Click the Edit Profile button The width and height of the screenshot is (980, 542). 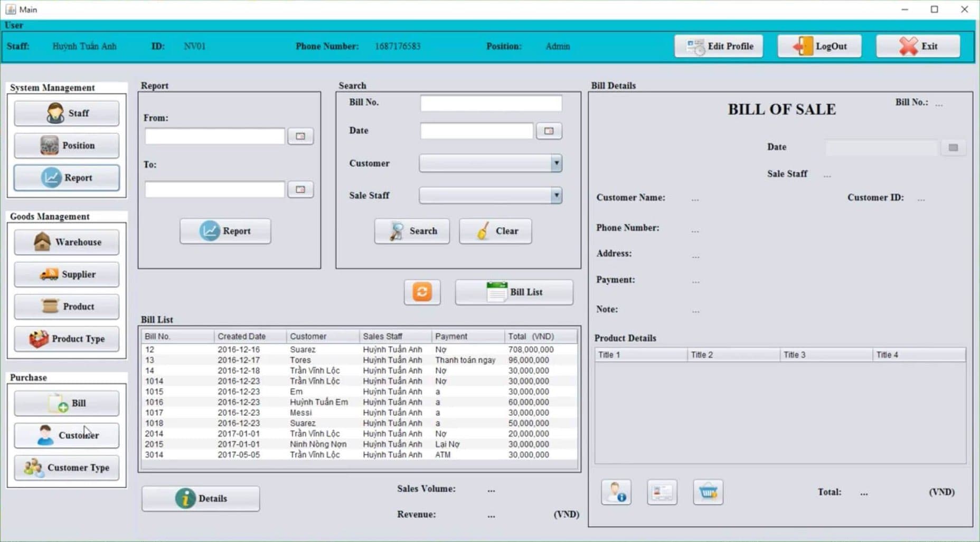[x=719, y=46]
